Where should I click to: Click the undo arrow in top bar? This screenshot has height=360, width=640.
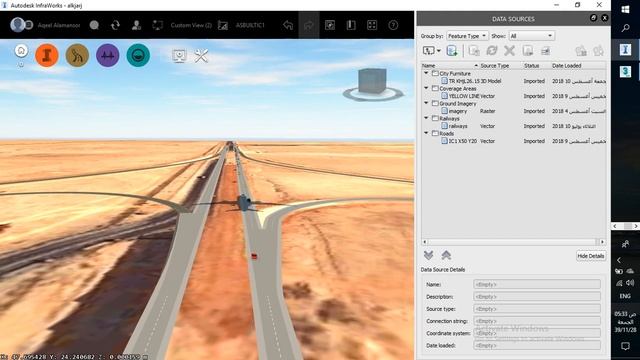(x=288, y=25)
